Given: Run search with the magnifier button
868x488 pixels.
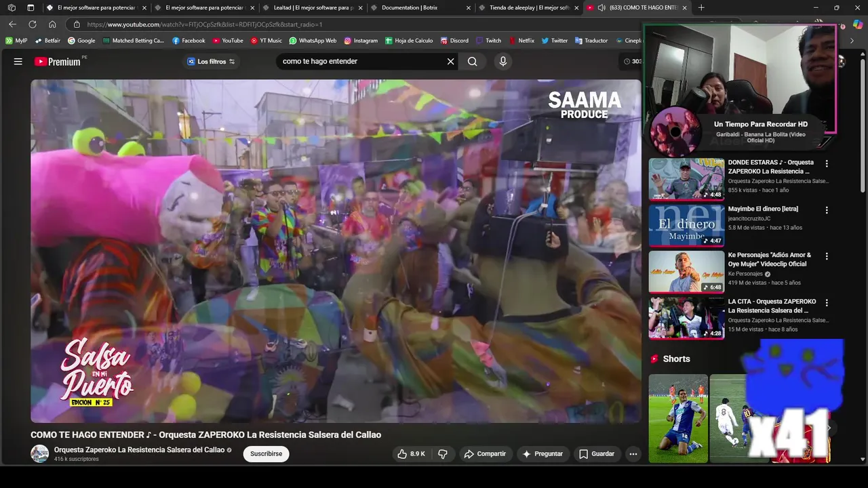Looking at the screenshot, I should click(473, 61).
